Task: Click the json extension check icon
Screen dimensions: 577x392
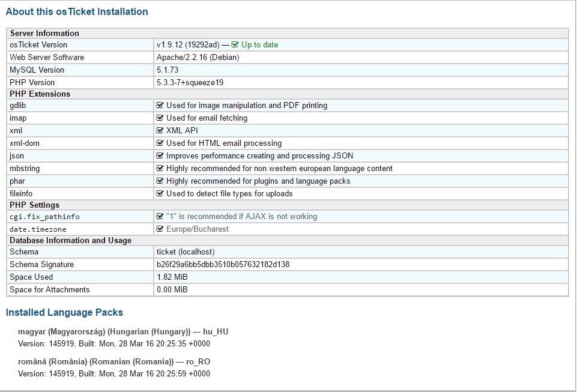Action: point(160,155)
